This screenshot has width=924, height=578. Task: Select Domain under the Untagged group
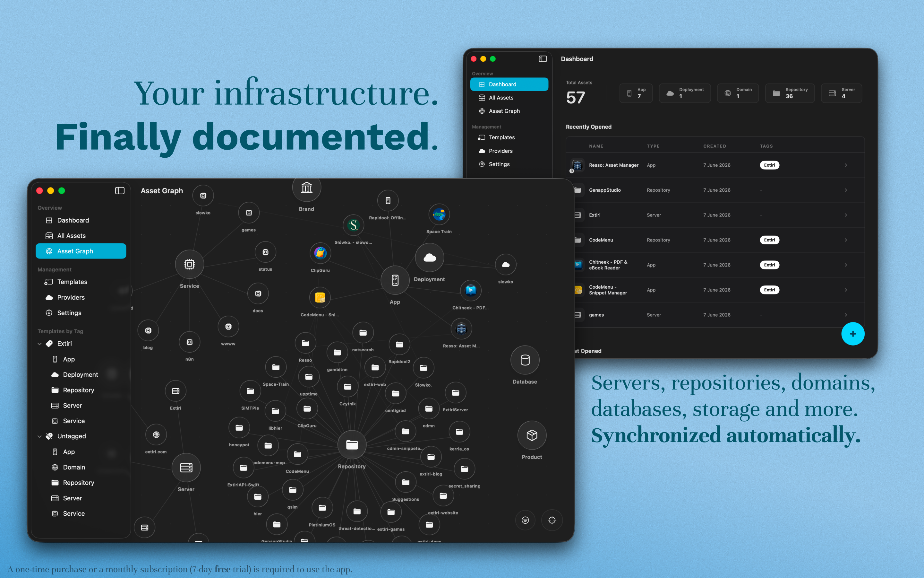click(x=81, y=467)
